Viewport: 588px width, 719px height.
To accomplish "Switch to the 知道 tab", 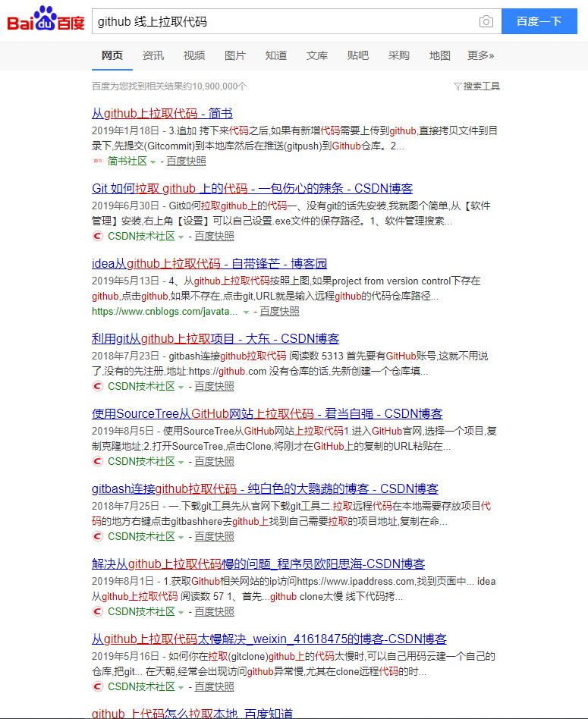I will coord(275,55).
